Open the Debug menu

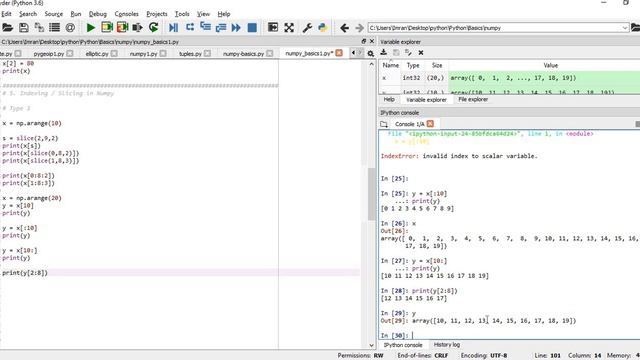tap(98, 14)
